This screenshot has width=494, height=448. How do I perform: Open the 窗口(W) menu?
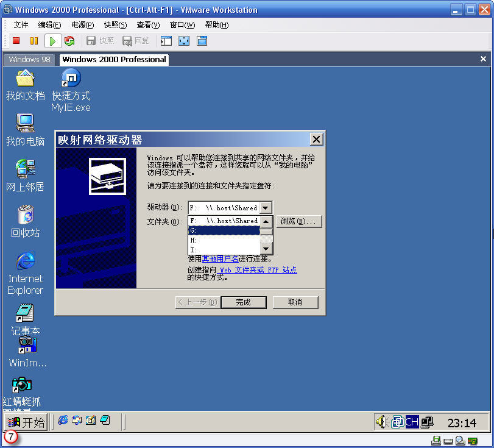pyautogui.click(x=182, y=25)
